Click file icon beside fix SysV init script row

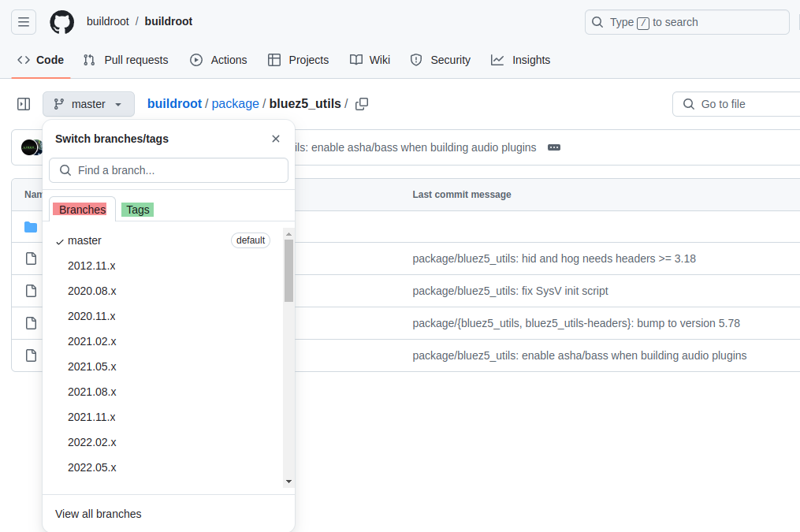point(31,291)
